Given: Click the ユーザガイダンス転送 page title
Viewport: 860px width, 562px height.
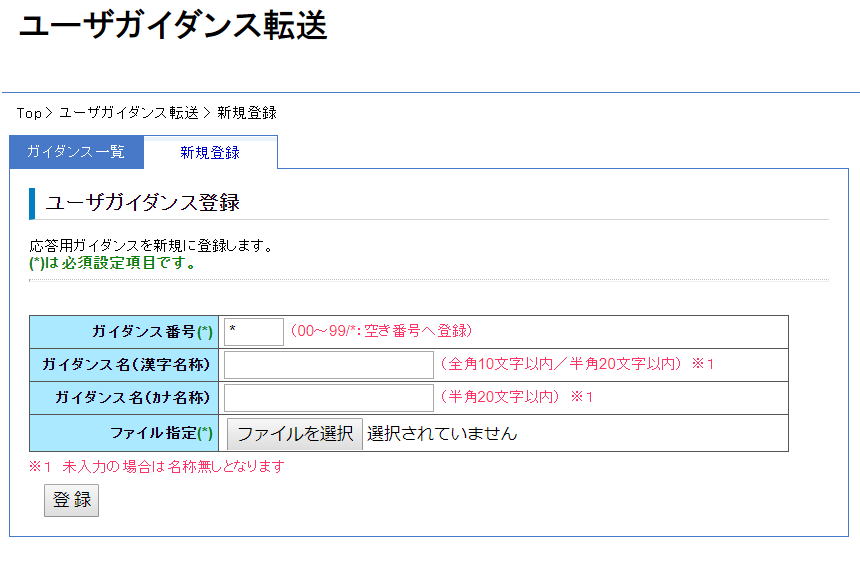Looking at the screenshot, I should tap(173, 28).
